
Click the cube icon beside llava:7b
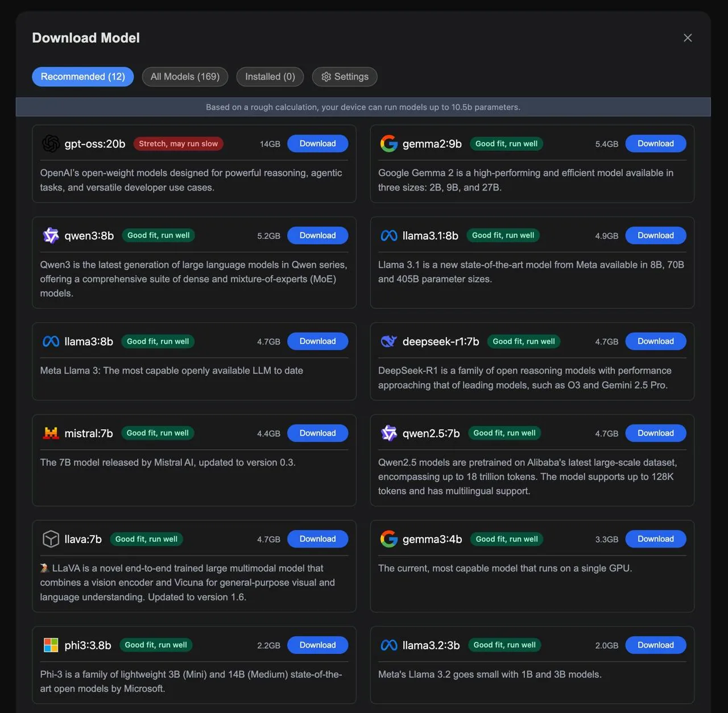coord(51,539)
